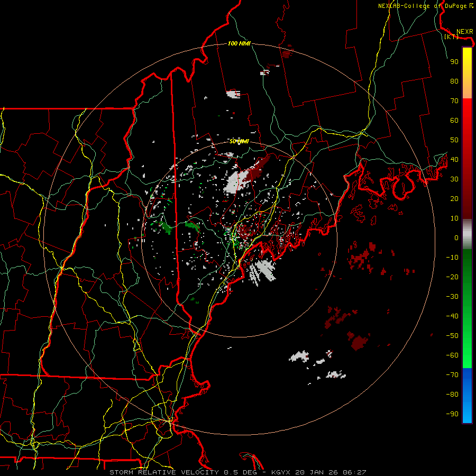Click the positive 10 scale value
476x476 pixels.
[x=454, y=218]
